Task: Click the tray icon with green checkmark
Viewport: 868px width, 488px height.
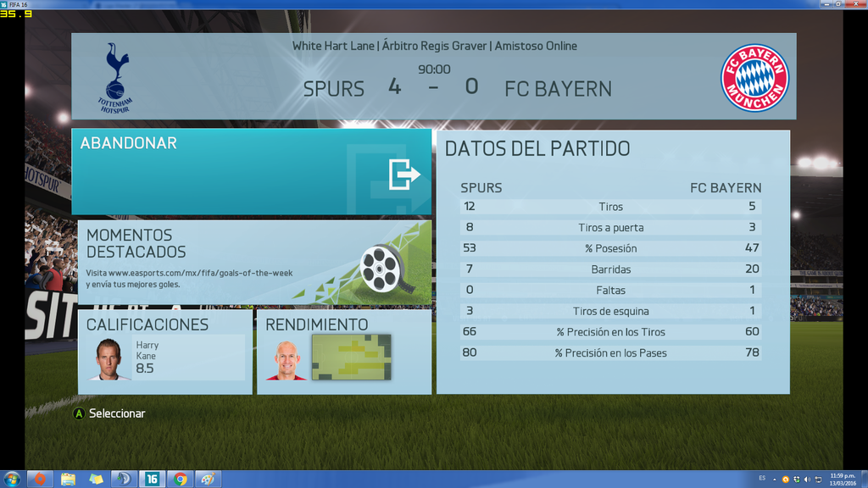Action: pos(796,480)
